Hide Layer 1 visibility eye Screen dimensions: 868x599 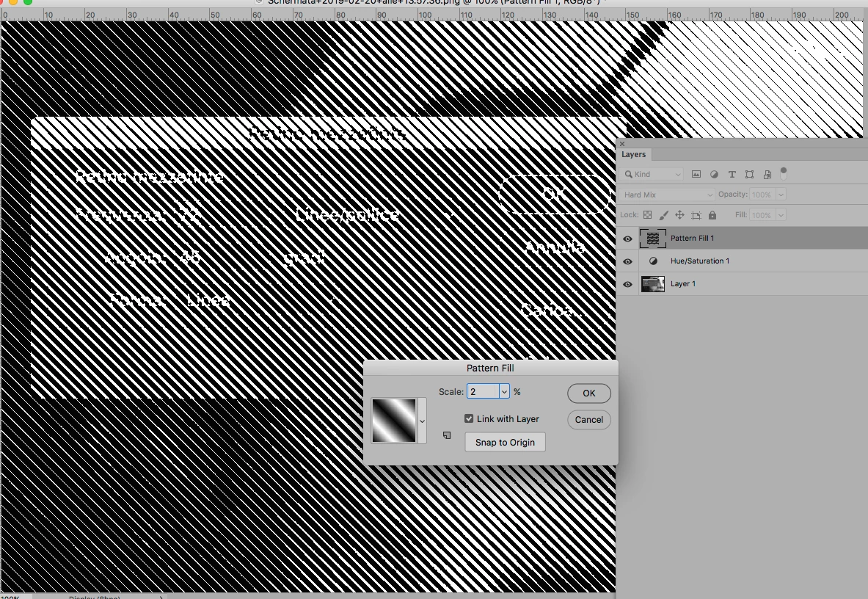pos(627,284)
